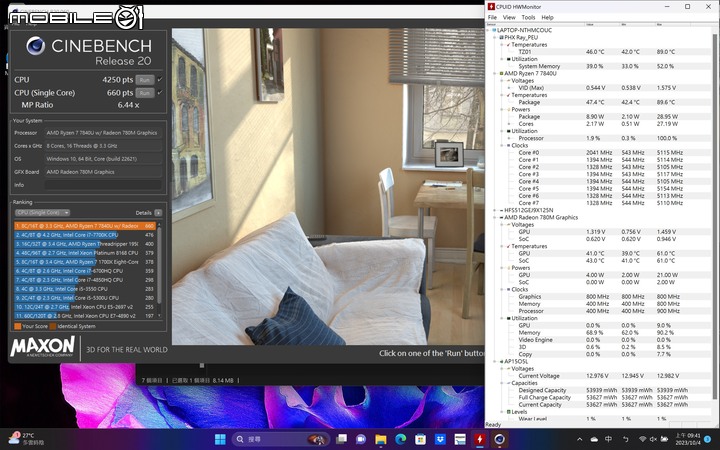Run the Cinebench CPU test

coord(145,80)
